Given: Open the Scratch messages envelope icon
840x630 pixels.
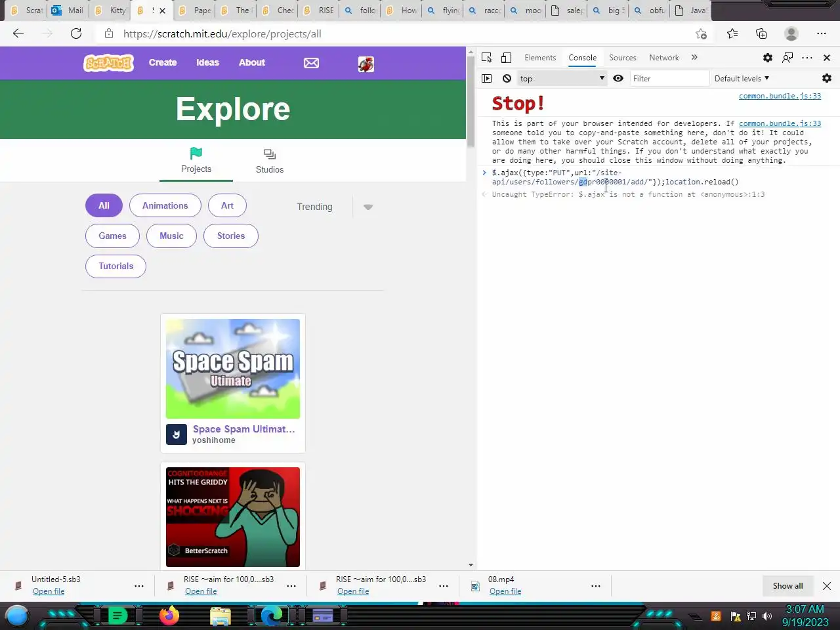Looking at the screenshot, I should [311, 63].
